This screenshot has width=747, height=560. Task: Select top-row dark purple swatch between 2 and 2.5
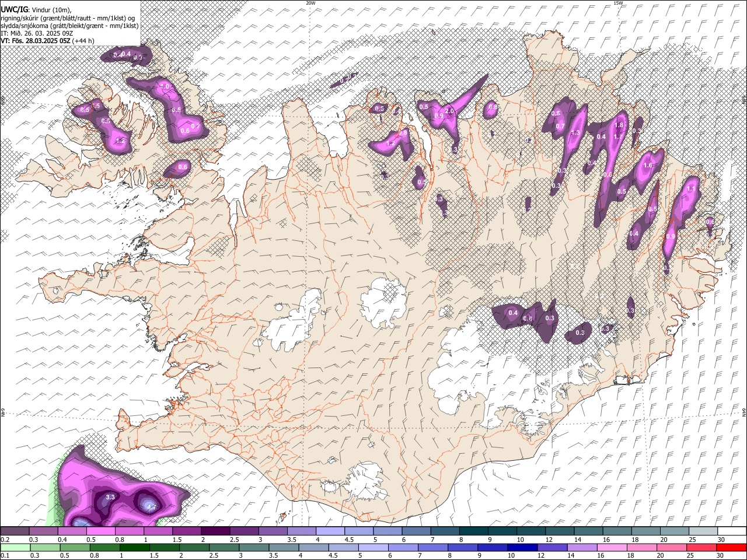(x=215, y=531)
